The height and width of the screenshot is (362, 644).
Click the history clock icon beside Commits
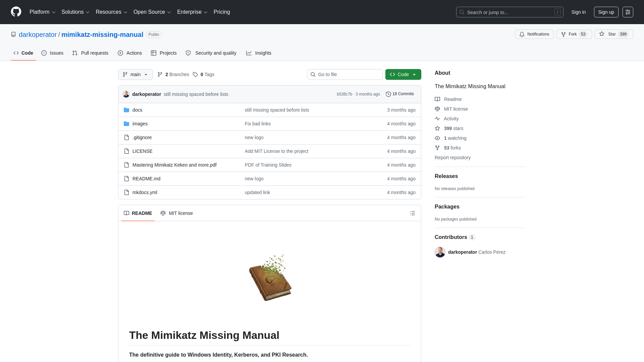388,94
